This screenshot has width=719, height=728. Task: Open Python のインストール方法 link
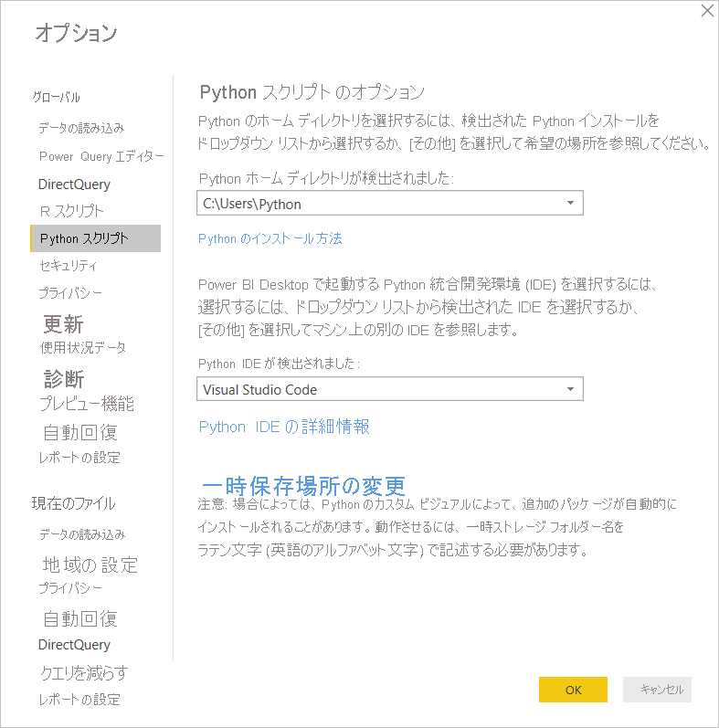[x=270, y=238]
